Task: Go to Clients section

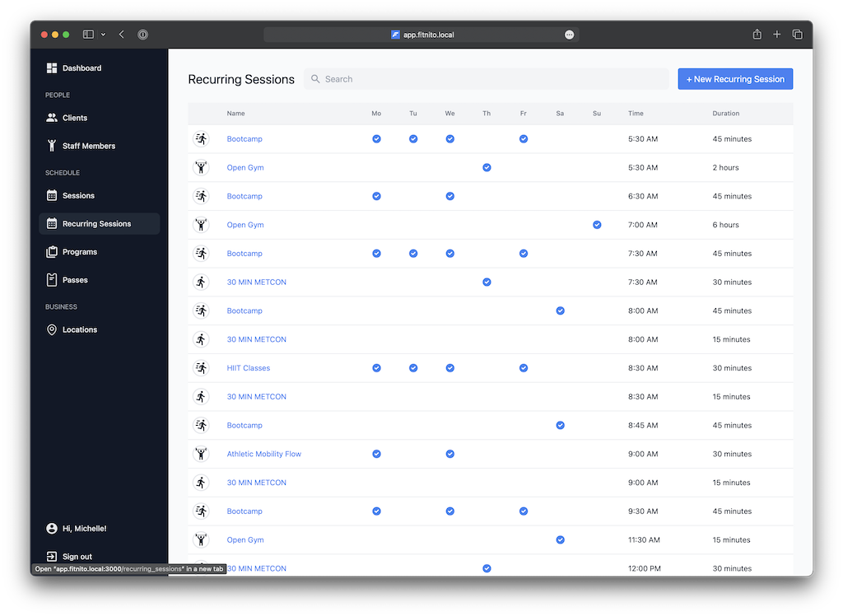Action: coord(100,118)
